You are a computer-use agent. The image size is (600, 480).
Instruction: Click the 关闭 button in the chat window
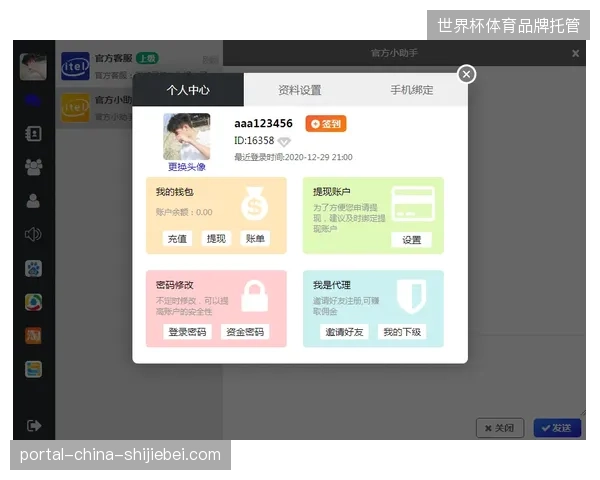[500, 428]
